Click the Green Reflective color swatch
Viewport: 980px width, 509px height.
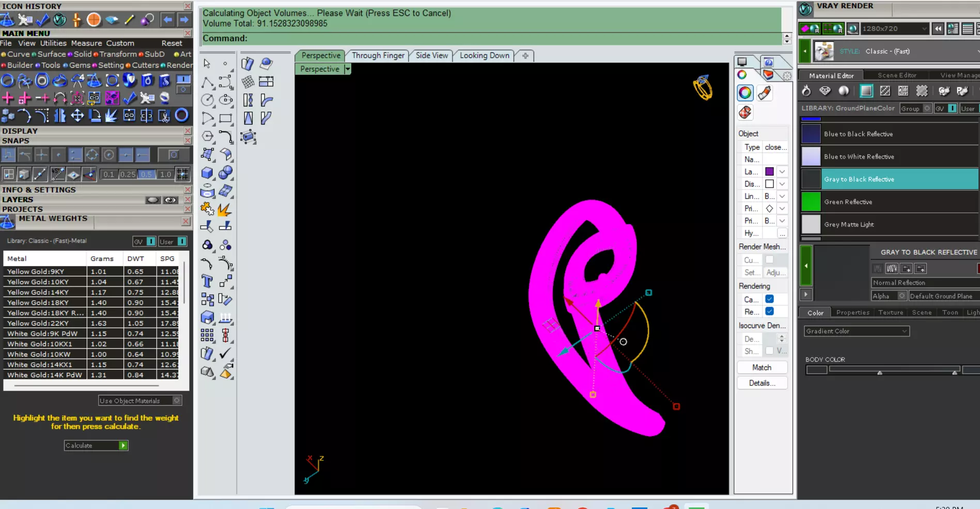tap(811, 202)
